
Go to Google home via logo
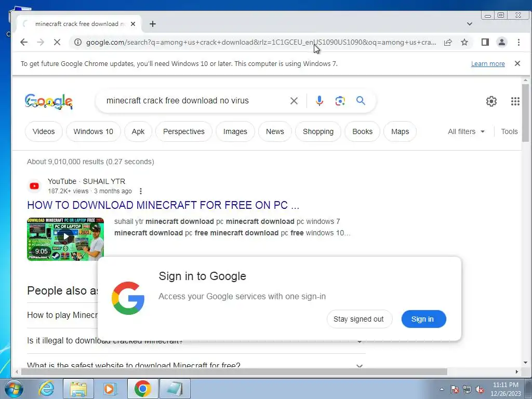49,101
